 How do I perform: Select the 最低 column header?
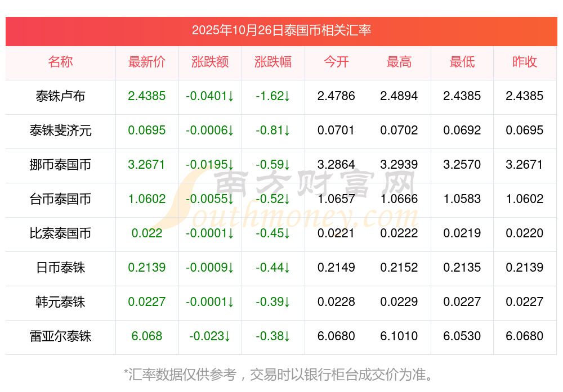[462, 62]
